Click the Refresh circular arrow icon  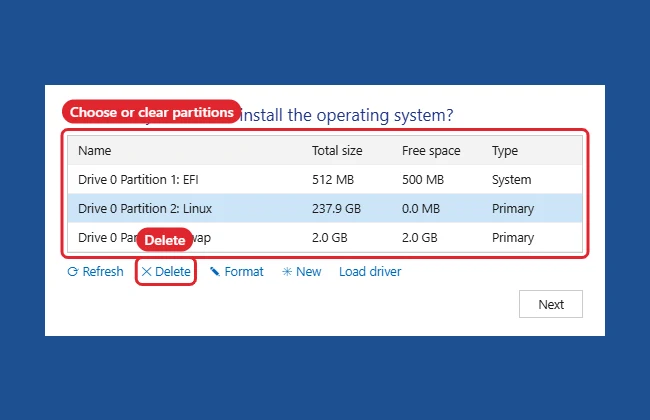(73, 272)
